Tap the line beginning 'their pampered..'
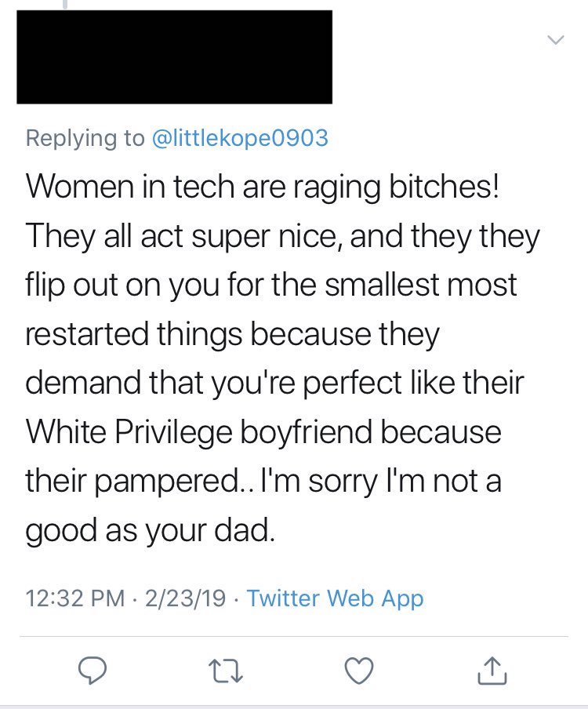This screenshot has width=588, height=709. 263,481
